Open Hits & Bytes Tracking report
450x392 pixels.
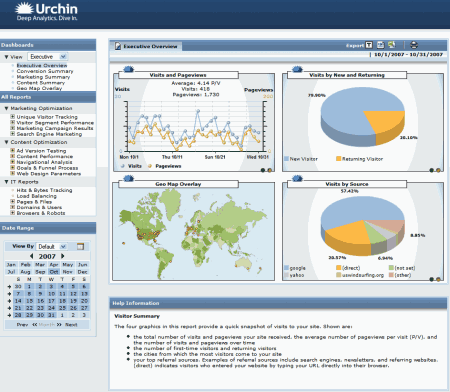click(x=44, y=190)
